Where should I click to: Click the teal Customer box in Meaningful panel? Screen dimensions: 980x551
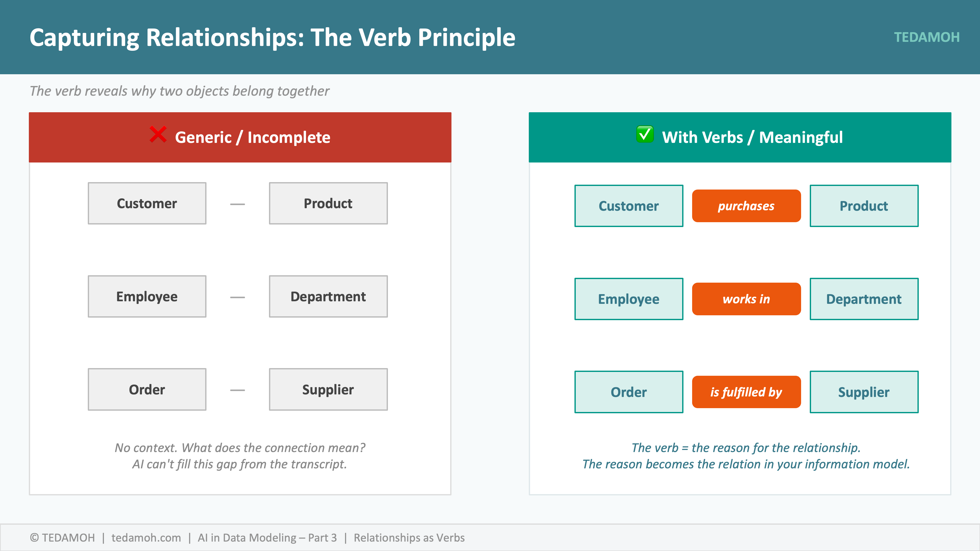click(x=629, y=206)
